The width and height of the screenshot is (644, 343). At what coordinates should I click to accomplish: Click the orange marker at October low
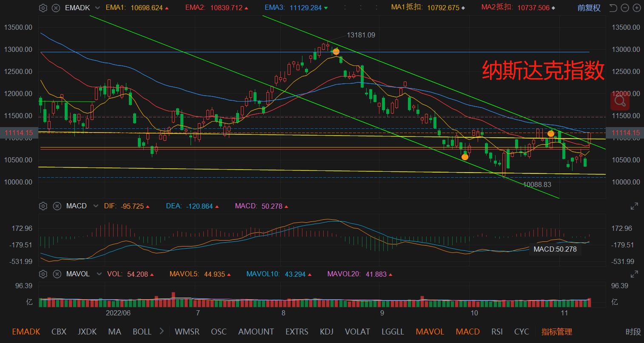click(x=465, y=157)
